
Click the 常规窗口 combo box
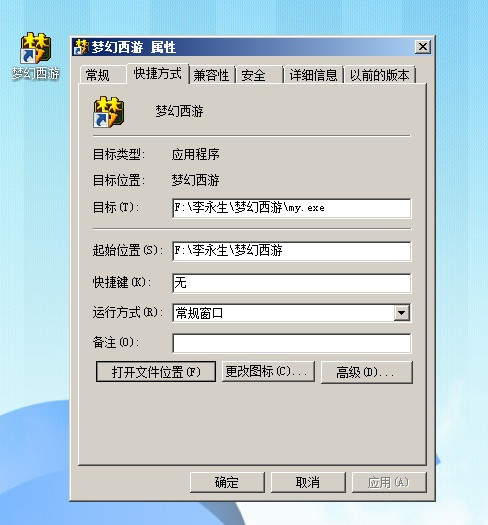point(291,313)
